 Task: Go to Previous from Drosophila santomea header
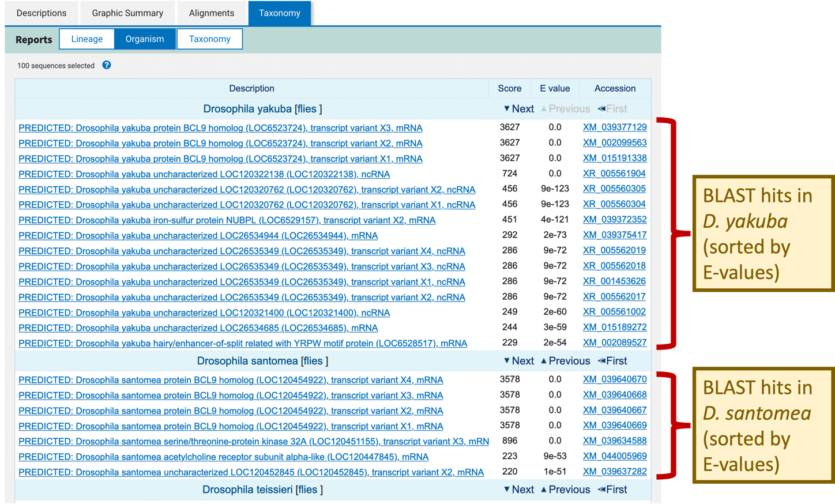(565, 361)
